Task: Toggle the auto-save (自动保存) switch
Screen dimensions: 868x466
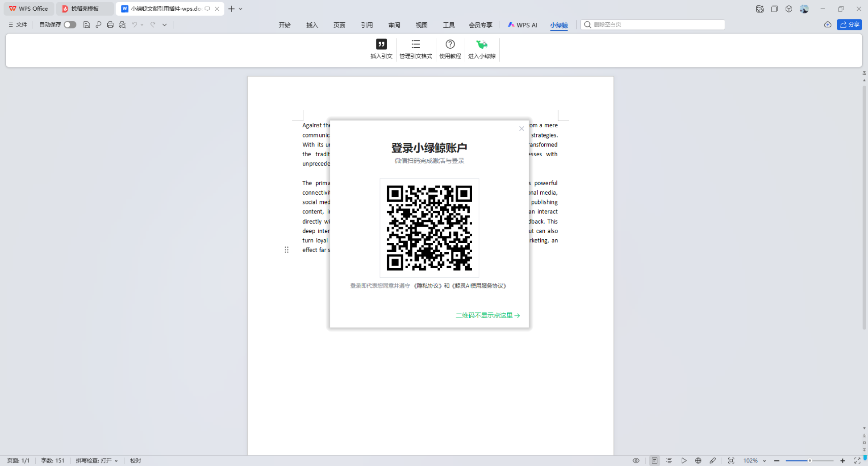Action: 70,25
